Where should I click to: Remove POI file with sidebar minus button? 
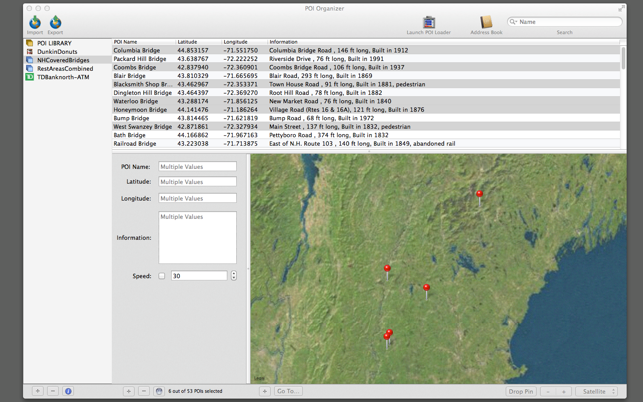[x=52, y=391]
